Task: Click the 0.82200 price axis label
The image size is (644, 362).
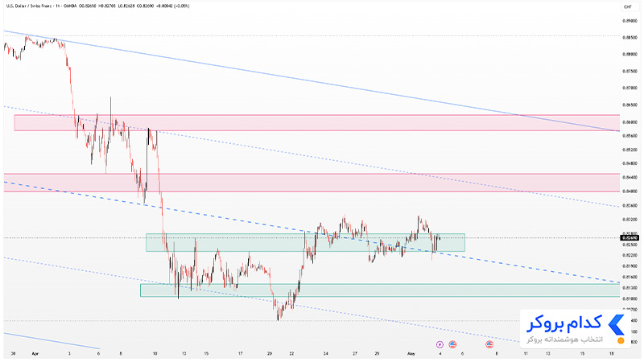Action: pyautogui.click(x=630, y=255)
